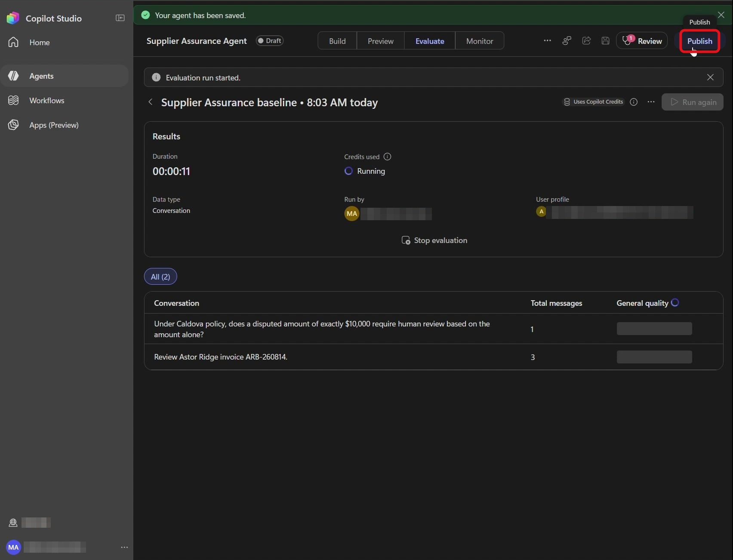Click the Run again button

pyautogui.click(x=692, y=102)
